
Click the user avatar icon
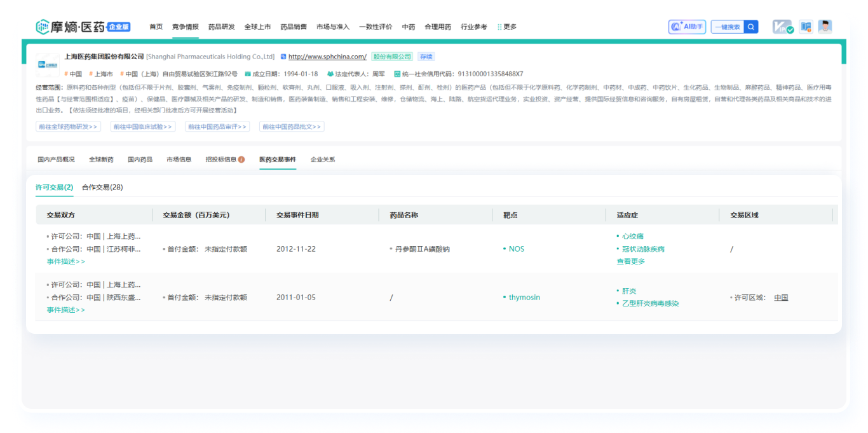pos(825,27)
